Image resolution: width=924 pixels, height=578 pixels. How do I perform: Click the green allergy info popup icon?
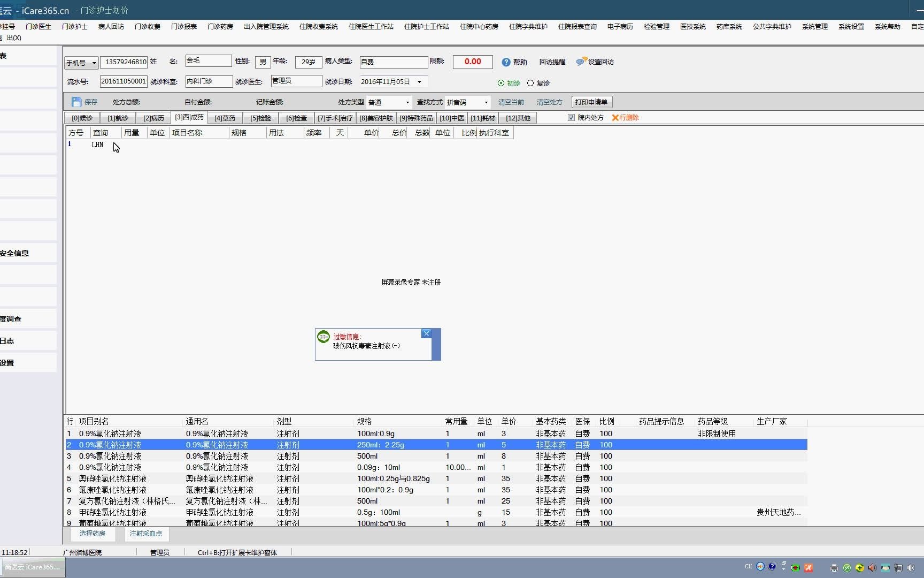[324, 337]
